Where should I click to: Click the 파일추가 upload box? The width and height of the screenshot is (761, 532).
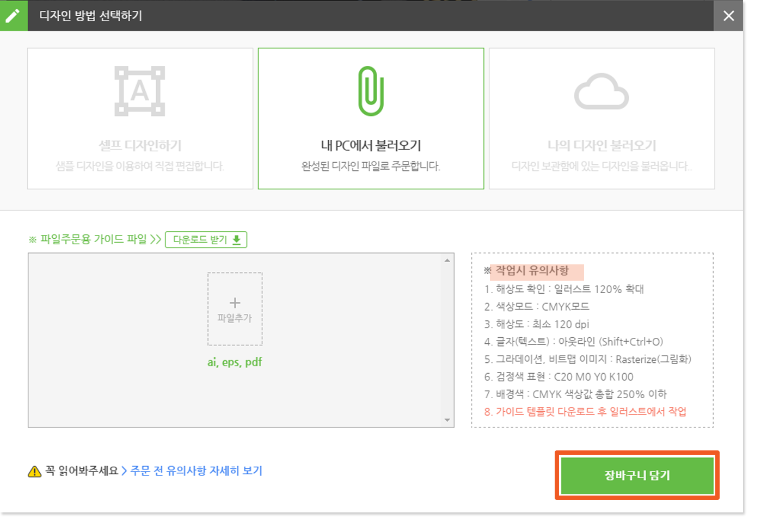(235, 309)
